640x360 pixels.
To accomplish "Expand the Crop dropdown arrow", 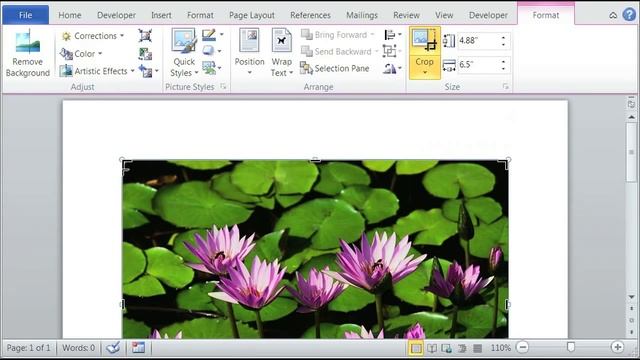I will [424, 72].
